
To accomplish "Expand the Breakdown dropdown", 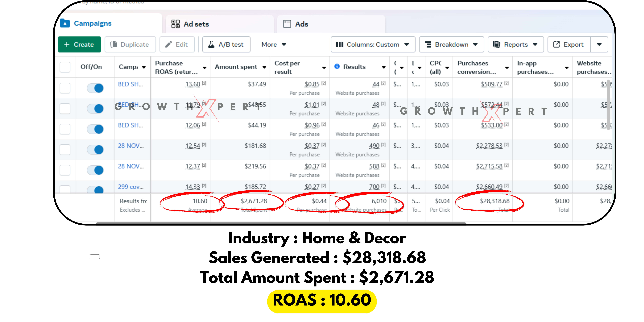I will click(x=452, y=45).
